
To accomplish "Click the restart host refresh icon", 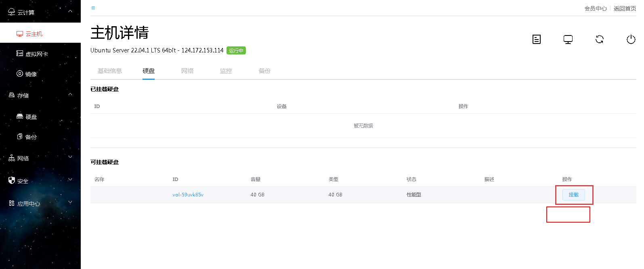I will coord(599,39).
